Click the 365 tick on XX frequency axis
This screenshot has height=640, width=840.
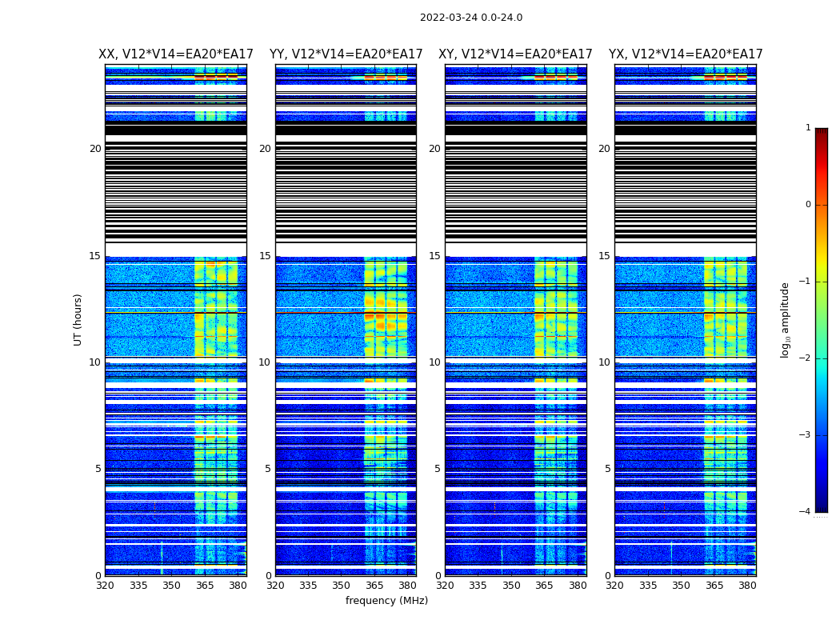pos(204,586)
